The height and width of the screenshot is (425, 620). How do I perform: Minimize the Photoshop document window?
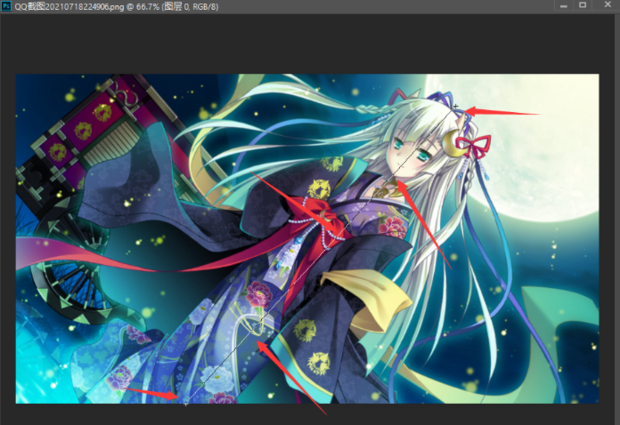click(563, 6)
